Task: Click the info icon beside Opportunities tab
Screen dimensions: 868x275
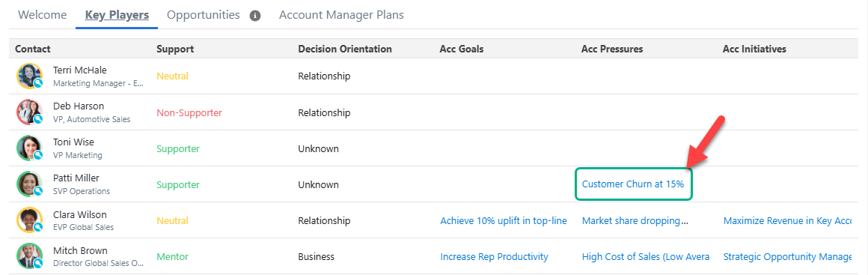Action: pyautogui.click(x=255, y=16)
